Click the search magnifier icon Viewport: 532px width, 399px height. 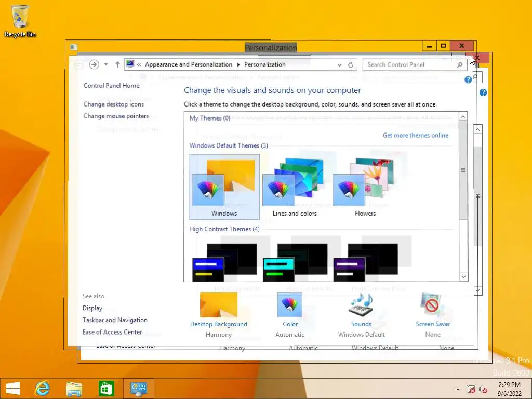pos(460,65)
